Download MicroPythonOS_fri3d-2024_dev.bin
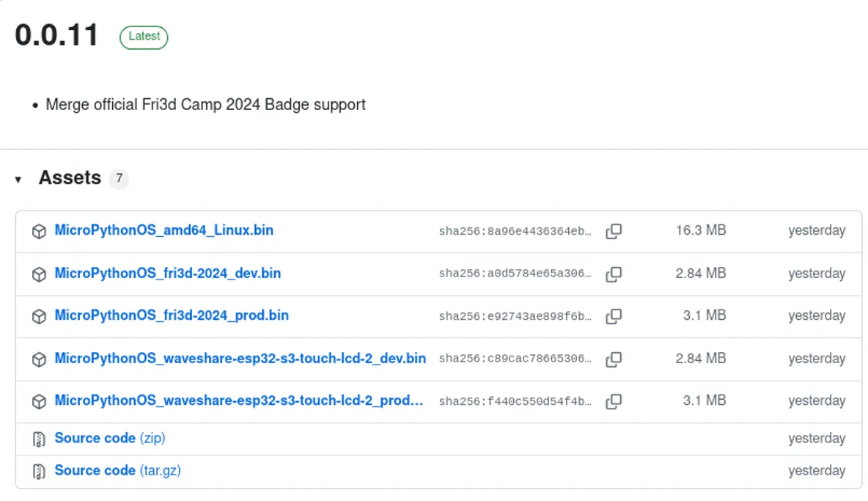Screen dimensions: 868x501 point(167,274)
